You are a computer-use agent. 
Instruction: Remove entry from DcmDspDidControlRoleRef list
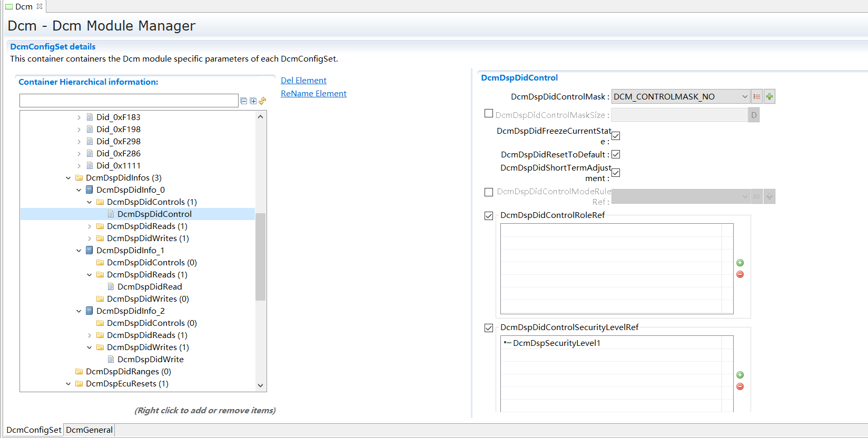(x=740, y=274)
